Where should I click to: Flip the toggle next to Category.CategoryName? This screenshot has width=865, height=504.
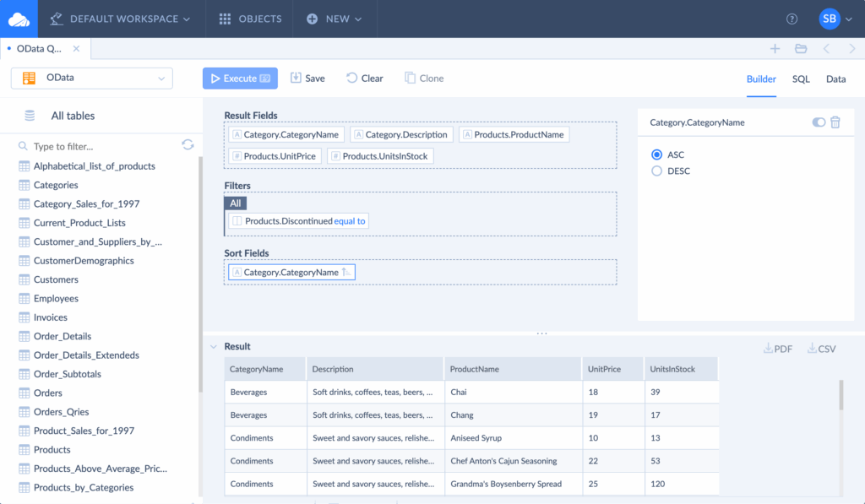click(818, 122)
